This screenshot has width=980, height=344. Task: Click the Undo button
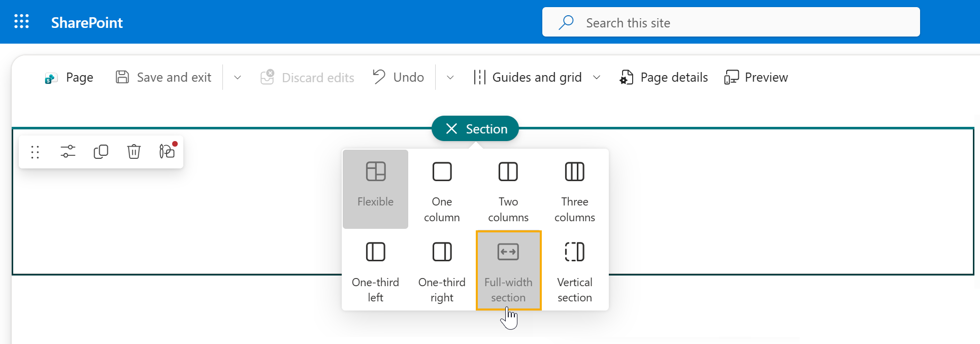point(398,77)
